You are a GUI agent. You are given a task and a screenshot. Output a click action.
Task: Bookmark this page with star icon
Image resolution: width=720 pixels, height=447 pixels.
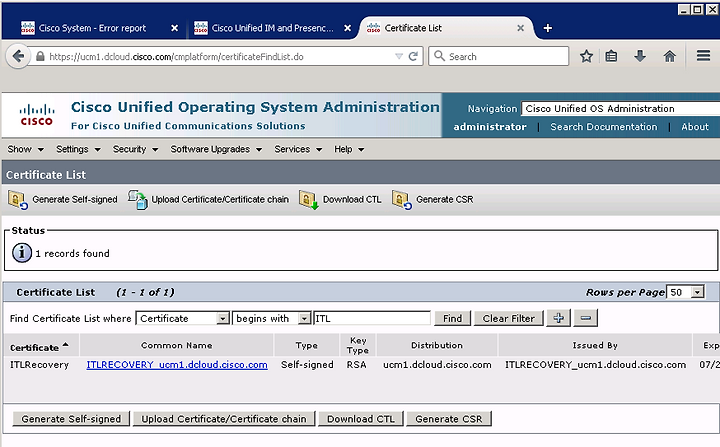pos(586,57)
